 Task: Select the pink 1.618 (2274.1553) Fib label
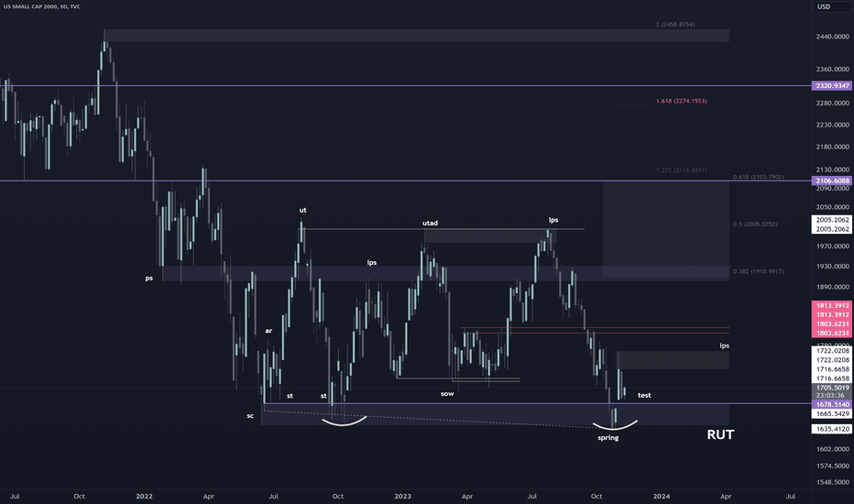coord(682,101)
